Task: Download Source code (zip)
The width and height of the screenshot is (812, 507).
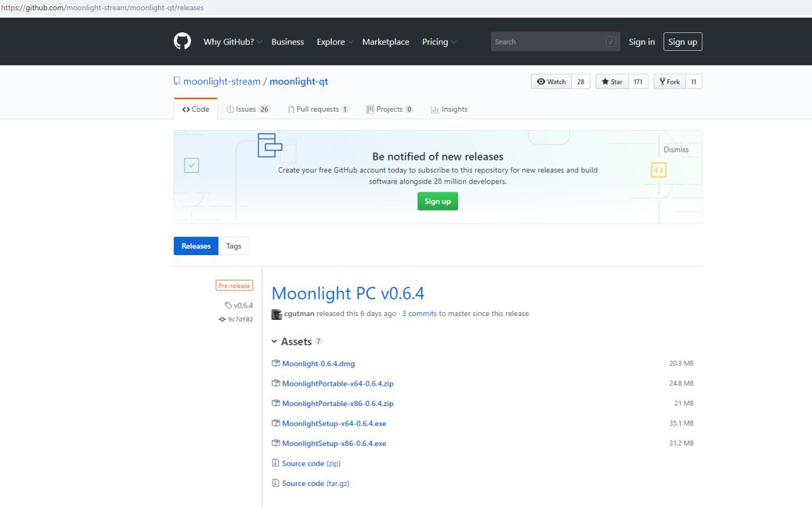Action: pos(311,463)
